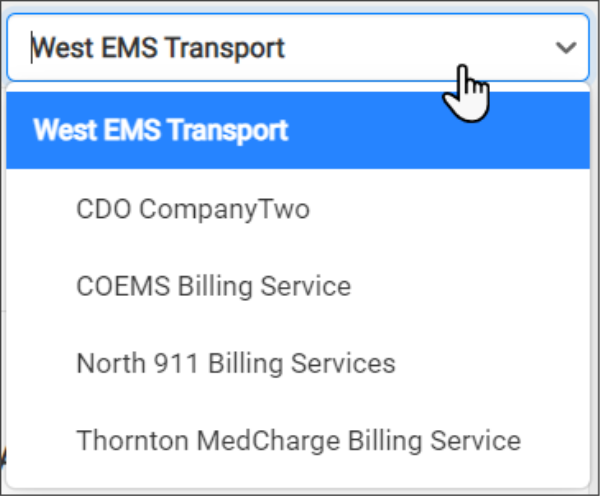
Task: Pick North 911 Billing Services
Action: coord(236,363)
